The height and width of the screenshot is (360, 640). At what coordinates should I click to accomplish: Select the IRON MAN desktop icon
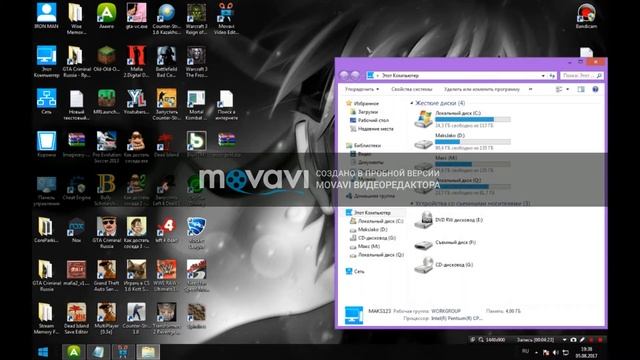pyautogui.click(x=47, y=16)
